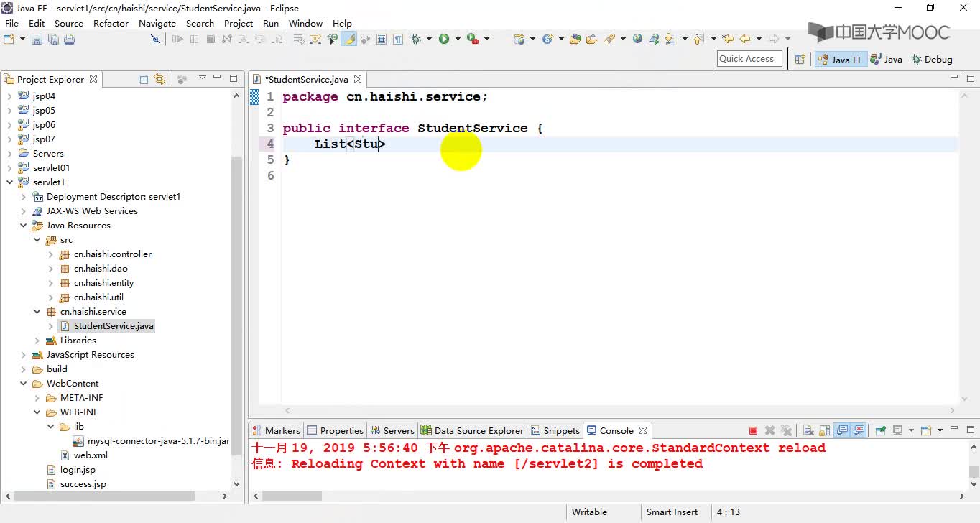Select the StudentService.java editor tab

point(306,79)
